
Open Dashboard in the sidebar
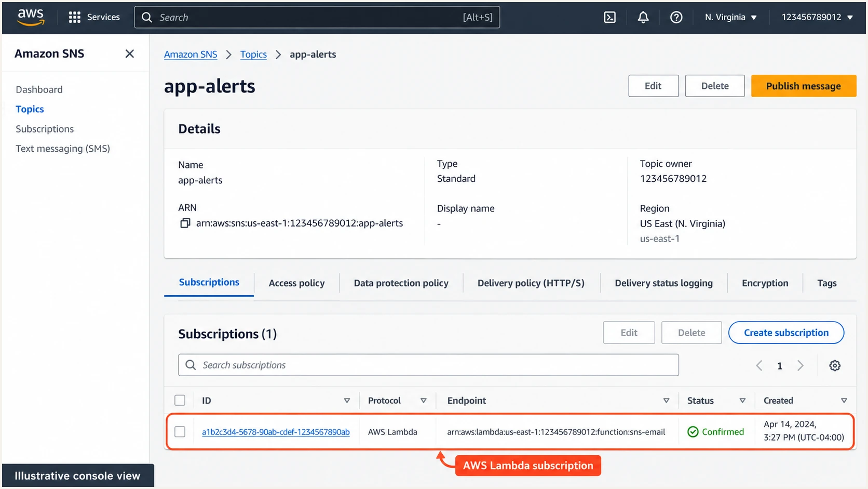point(39,89)
